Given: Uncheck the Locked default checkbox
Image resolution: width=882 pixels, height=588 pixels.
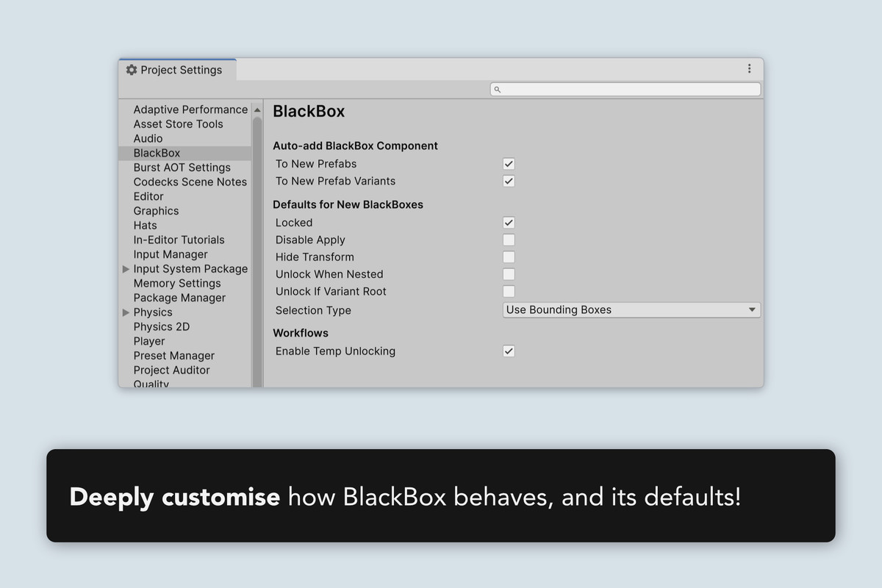Looking at the screenshot, I should (509, 223).
